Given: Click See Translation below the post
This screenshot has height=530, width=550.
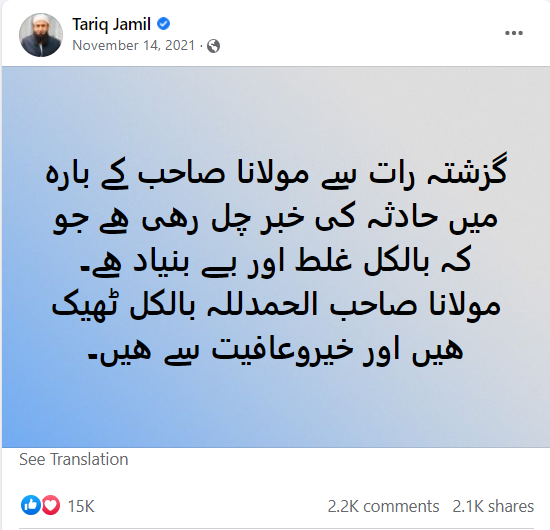Looking at the screenshot, I should coord(74,459).
